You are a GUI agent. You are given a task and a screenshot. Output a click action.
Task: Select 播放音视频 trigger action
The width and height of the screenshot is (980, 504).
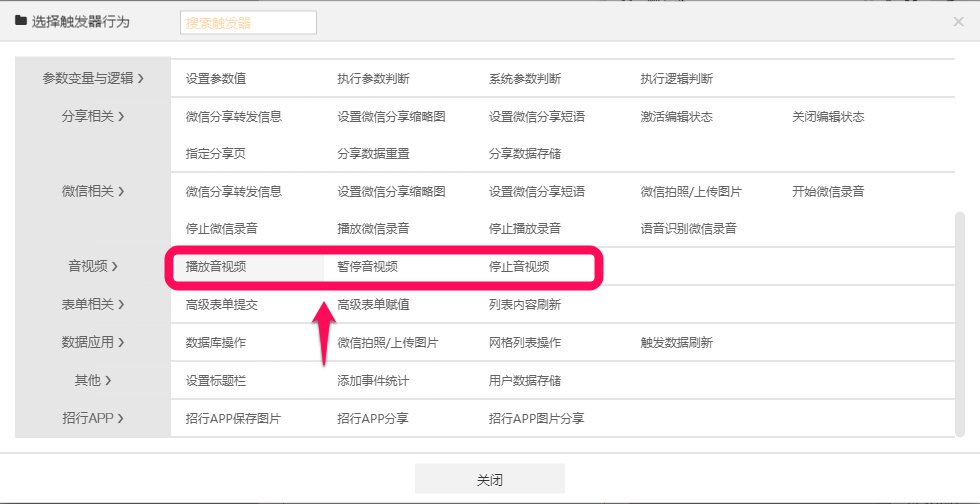click(x=216, y=266)
